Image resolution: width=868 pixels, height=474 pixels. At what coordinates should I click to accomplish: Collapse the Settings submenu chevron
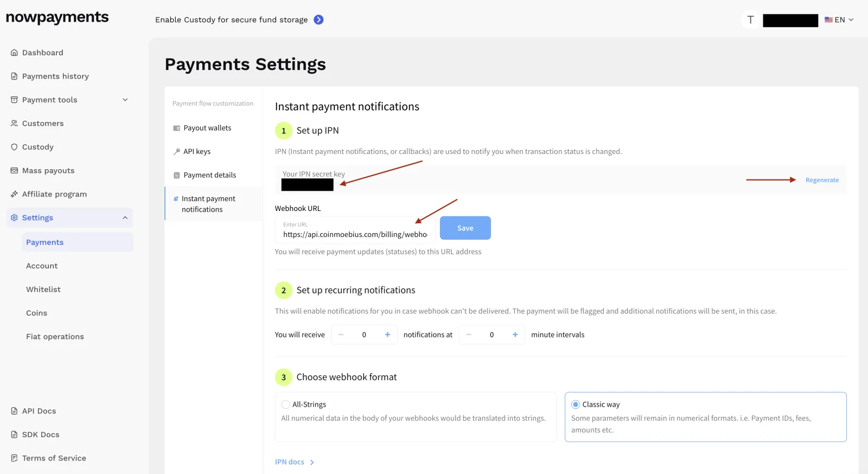(x=125, y=218)
